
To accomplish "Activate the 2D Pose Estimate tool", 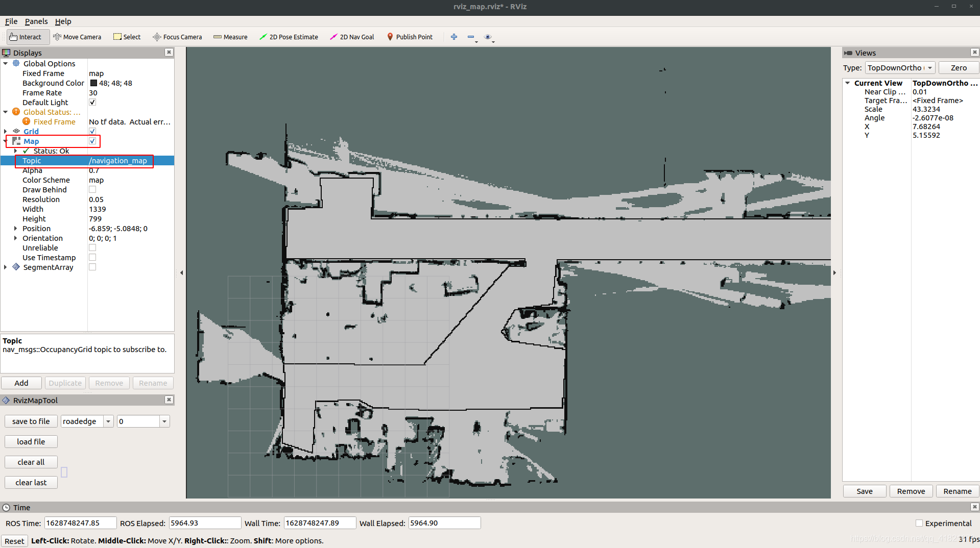I will pos(289,36).
